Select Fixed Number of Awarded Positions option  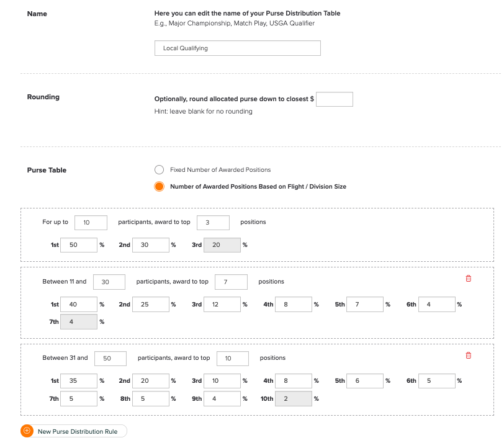tap(159, 169)
